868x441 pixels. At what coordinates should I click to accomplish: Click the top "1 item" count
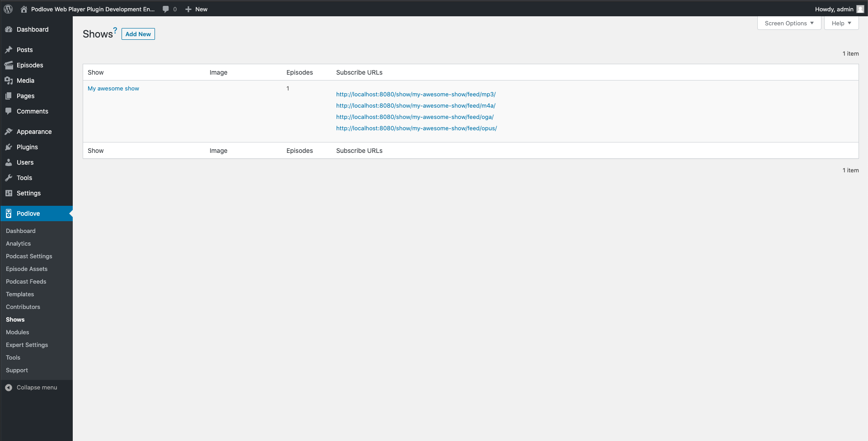tap(850, 53)
